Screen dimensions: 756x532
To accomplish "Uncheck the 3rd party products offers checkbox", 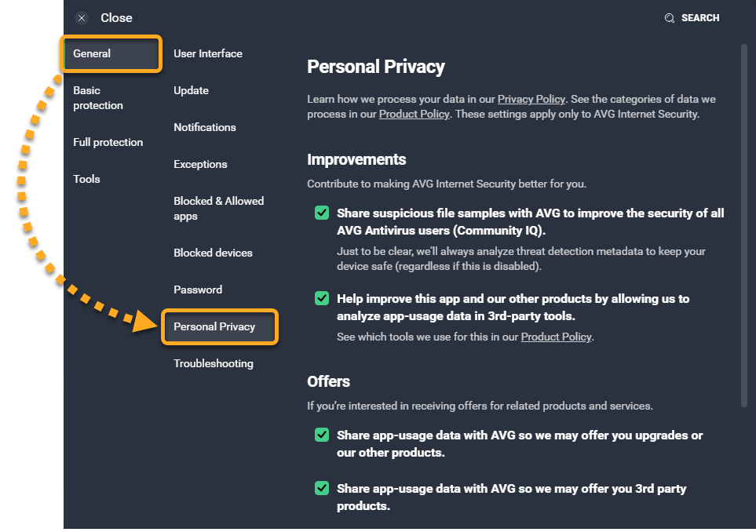I will coord(322,488).
